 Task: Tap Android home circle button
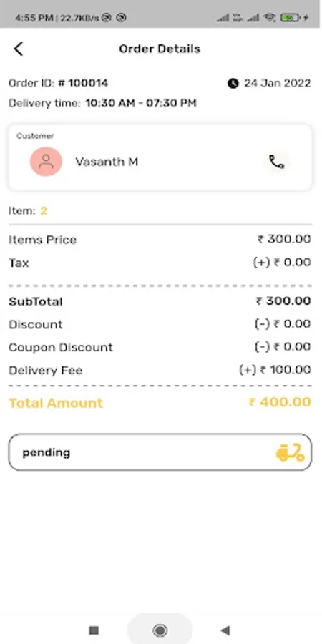[x=160, y=630]
